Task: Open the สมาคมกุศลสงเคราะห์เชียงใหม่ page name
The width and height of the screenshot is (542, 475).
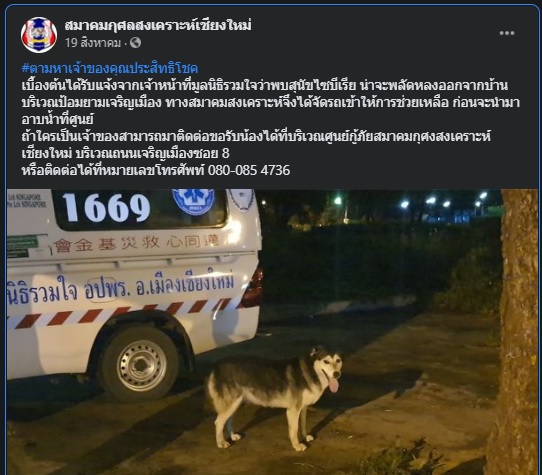Action: [x=158, y=25]
